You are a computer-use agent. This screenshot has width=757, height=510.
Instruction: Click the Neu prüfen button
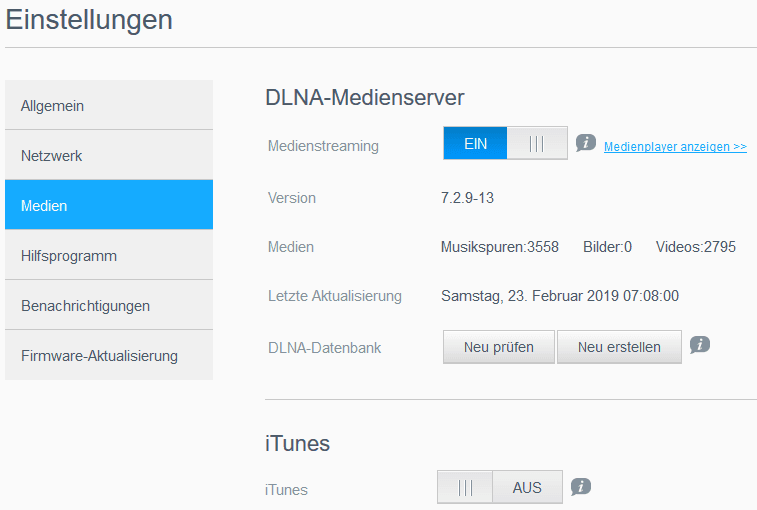[x=499, y=347]
